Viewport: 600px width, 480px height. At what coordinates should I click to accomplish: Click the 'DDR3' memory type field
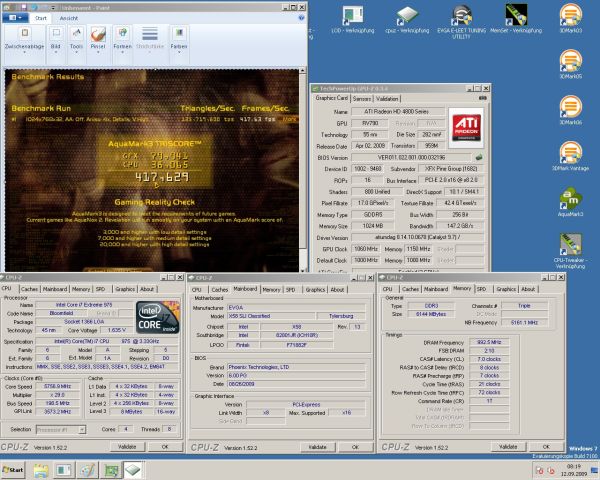click(x=431, y=306)
